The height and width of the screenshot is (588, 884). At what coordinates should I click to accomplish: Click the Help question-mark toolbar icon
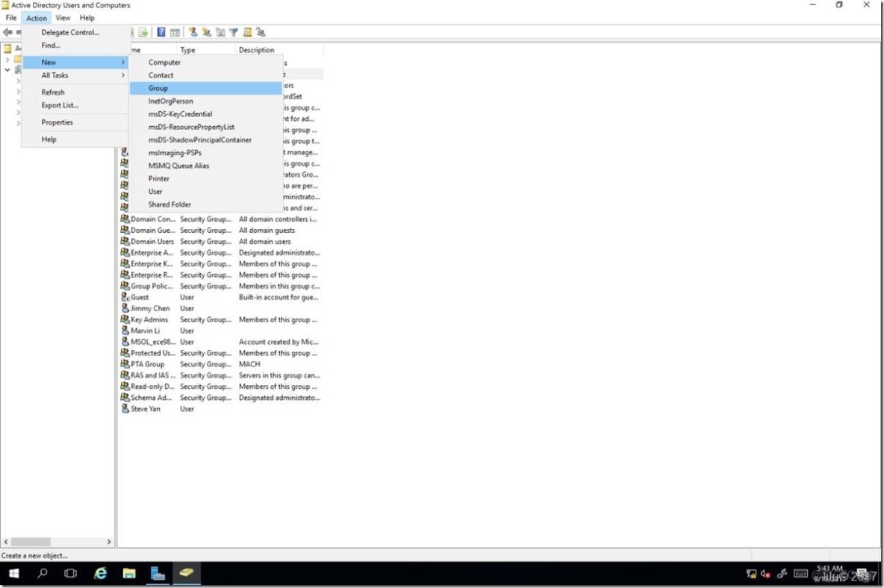point(161,31)
